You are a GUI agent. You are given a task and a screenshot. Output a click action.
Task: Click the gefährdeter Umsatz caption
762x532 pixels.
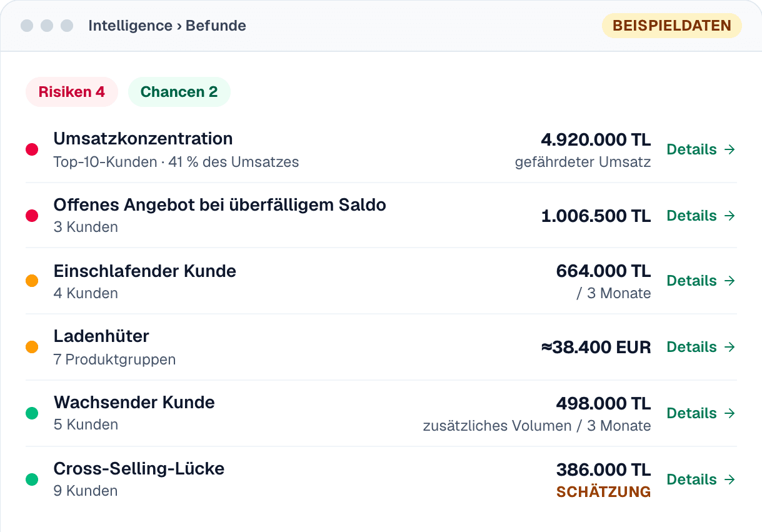point(583,163)
